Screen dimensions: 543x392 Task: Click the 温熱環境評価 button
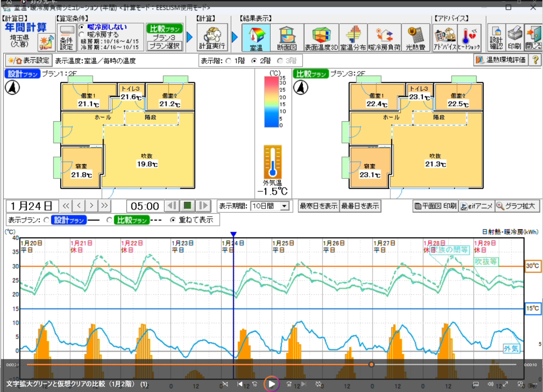(501, 60)
